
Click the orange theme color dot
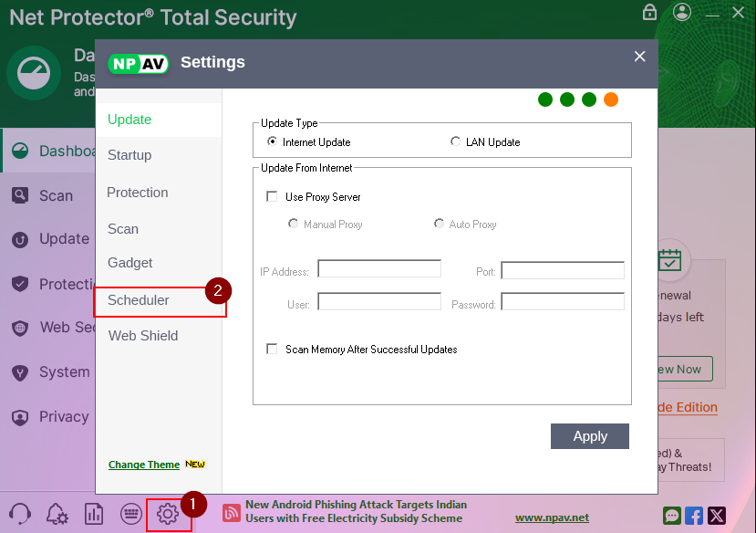(x=611, y=99)
